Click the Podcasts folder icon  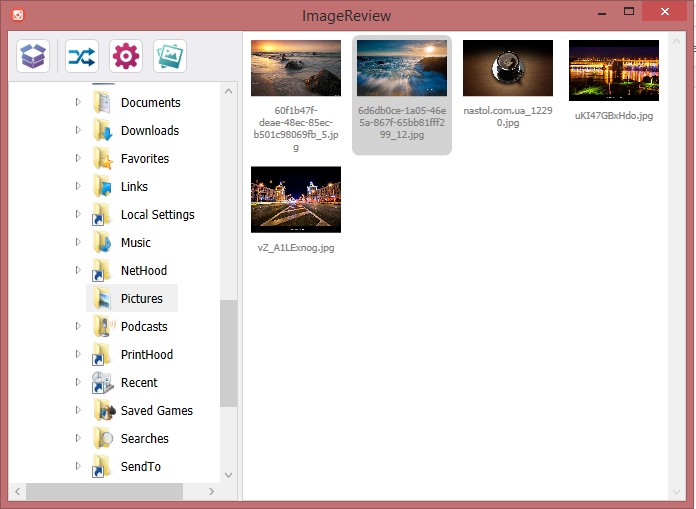[103, 326]
